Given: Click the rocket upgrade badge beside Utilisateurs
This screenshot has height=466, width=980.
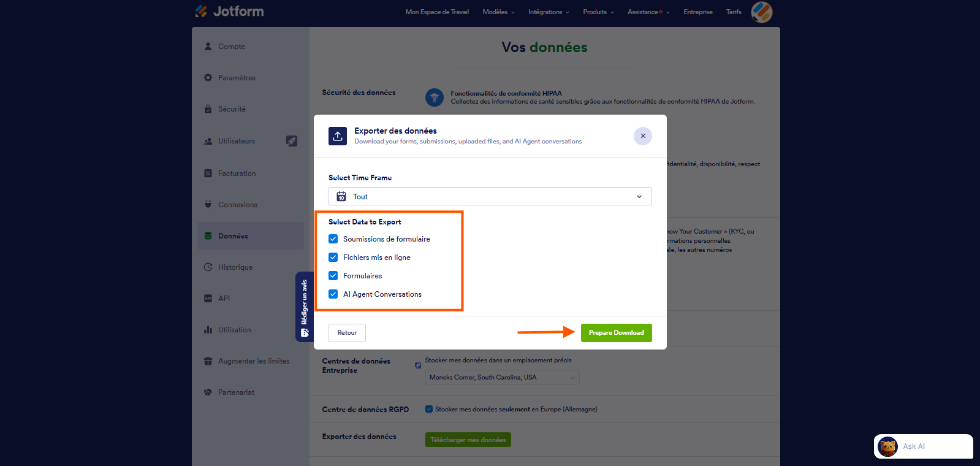Looking at the screenshot, I should pos(292,141).
